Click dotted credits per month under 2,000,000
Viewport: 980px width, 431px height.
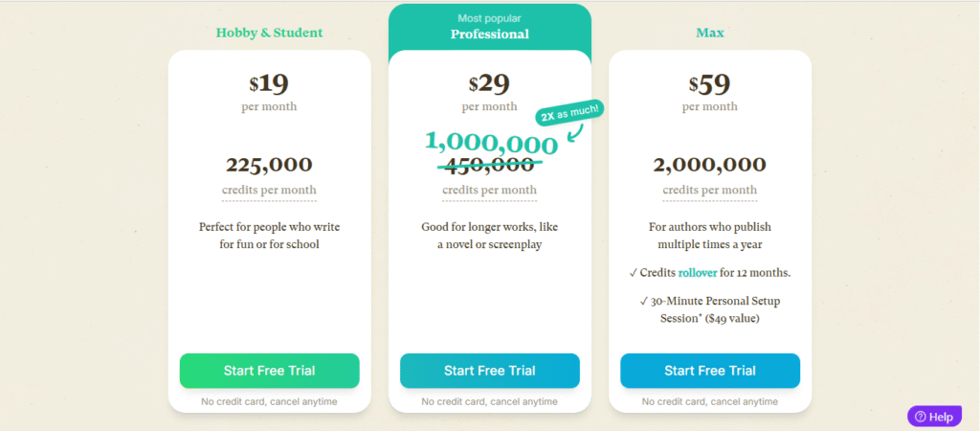710,191
